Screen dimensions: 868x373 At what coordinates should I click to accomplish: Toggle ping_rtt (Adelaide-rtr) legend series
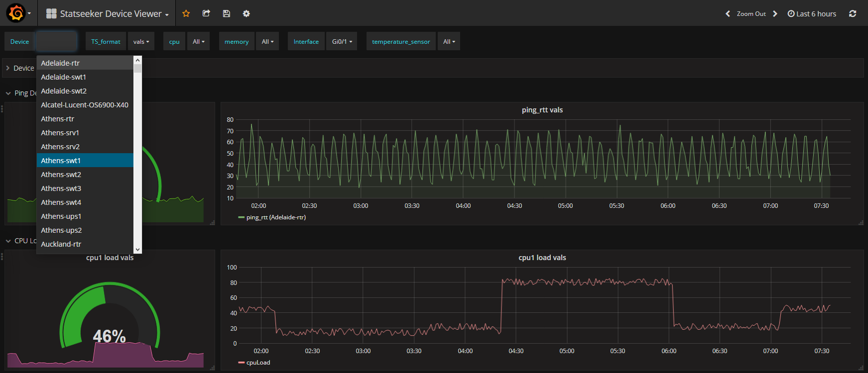click(x=276, y=217)
